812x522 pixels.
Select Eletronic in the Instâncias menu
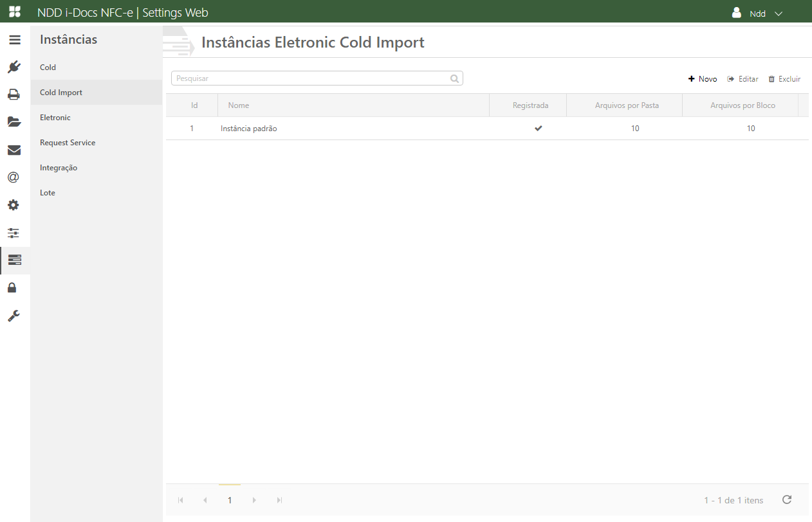55,118
